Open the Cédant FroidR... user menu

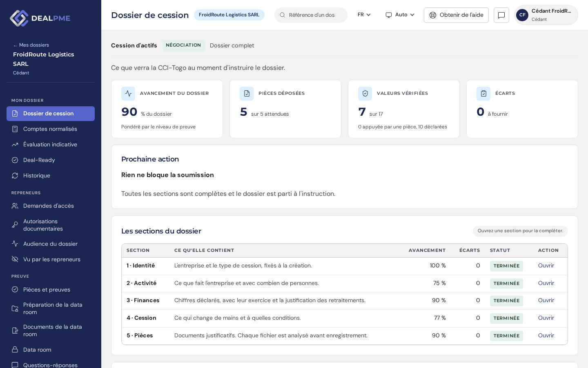(x=546, y=15)
